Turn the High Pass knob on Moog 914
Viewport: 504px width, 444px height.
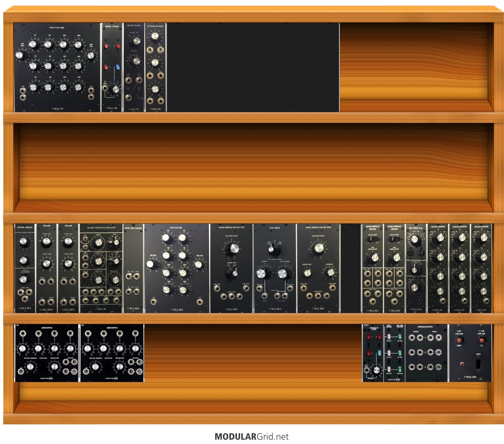point(91,55)
